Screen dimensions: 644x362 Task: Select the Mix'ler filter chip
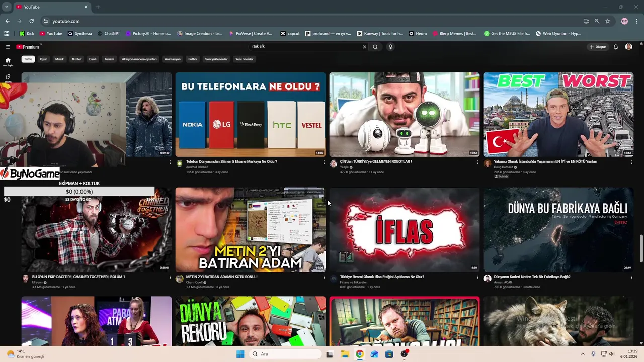point(76,59)
